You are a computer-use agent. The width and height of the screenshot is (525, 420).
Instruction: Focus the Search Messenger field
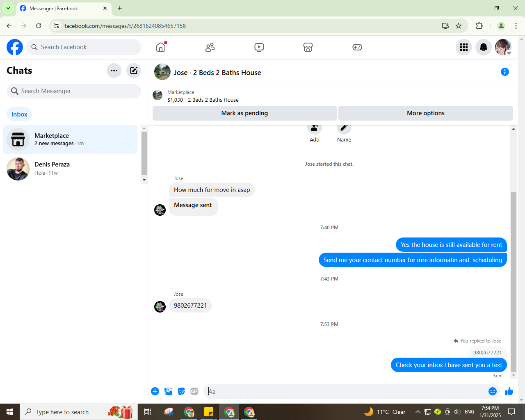pyautogui.click(x=74, y=91)
